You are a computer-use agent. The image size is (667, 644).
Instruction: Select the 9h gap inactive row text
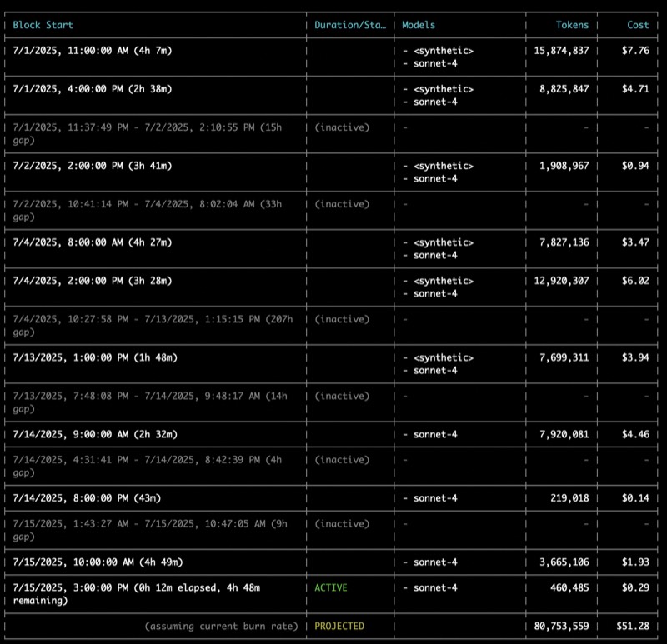point(150,530)
